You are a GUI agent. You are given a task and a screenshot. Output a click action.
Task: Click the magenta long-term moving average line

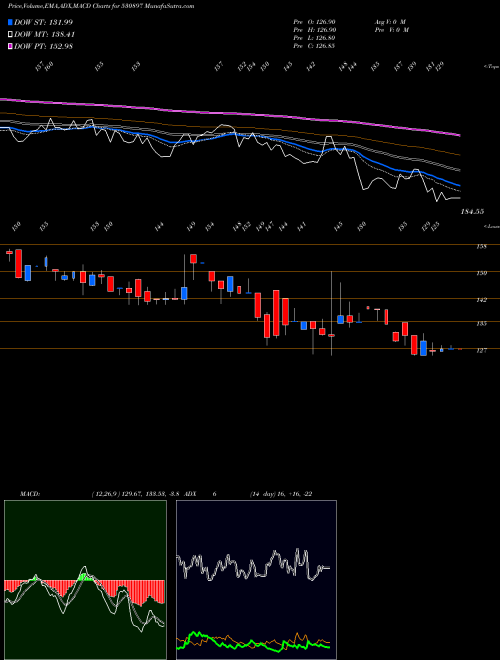[x=229, y=113]
